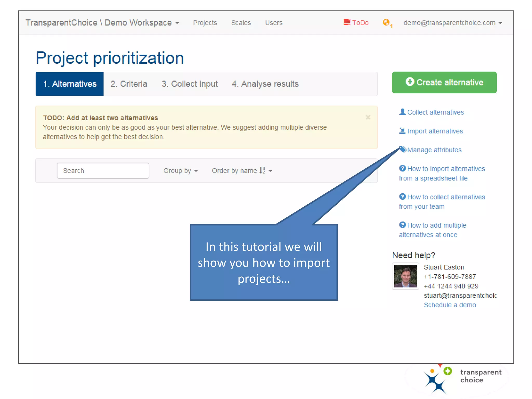Click the plus icon on Create alternative

(x=410, y=82)
